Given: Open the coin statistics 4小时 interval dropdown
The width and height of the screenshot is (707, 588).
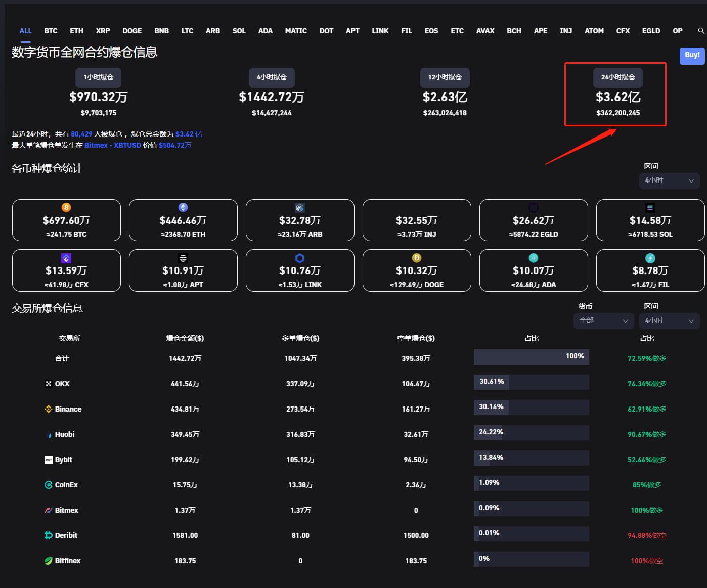Looking at the screenshot, I should [670, 180].
